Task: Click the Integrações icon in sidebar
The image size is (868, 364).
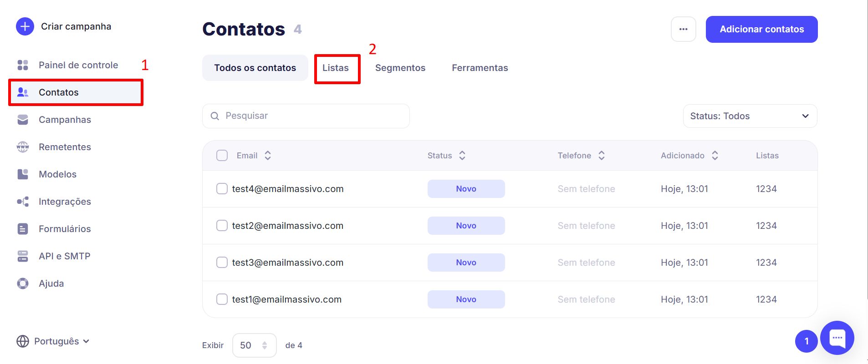Action: tap(23, 202)
